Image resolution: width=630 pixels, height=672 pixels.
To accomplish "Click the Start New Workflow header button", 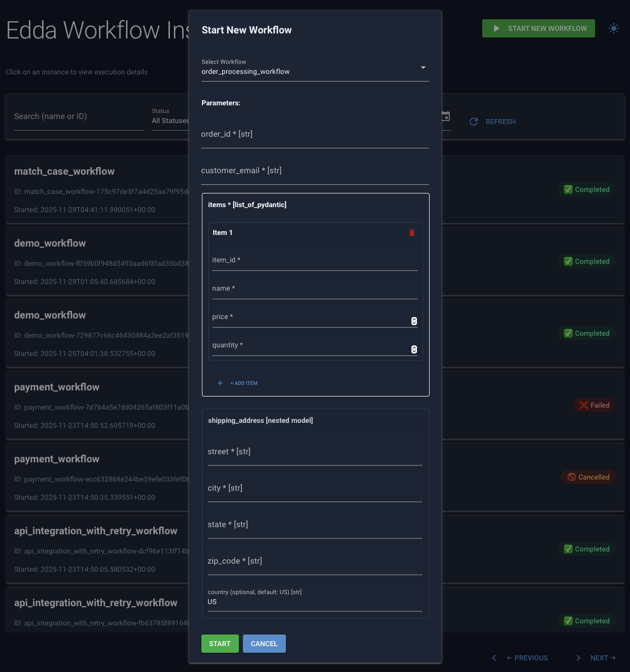I will tap(538, 28).
